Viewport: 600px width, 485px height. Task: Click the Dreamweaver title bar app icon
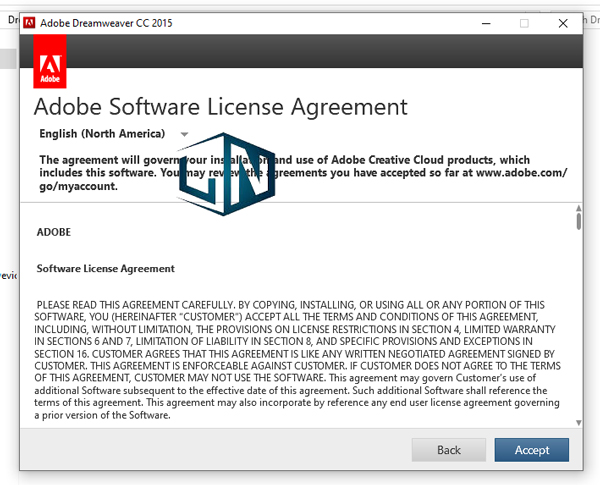[x=29, y=23]
